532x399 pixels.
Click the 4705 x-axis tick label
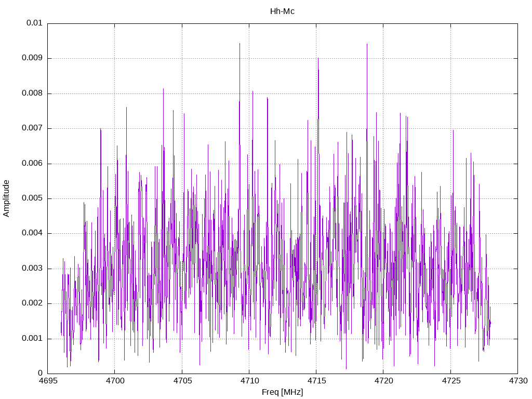tap(182, 381)
